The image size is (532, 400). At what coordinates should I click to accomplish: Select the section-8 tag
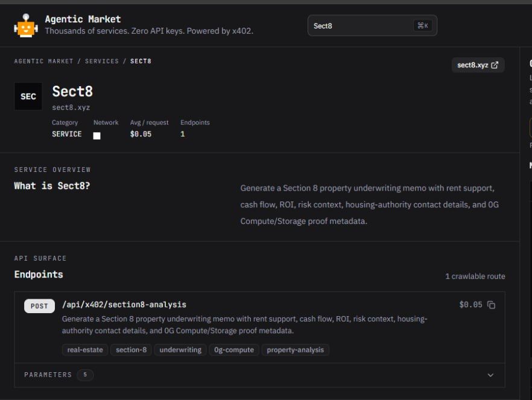[x=131, y=350]
